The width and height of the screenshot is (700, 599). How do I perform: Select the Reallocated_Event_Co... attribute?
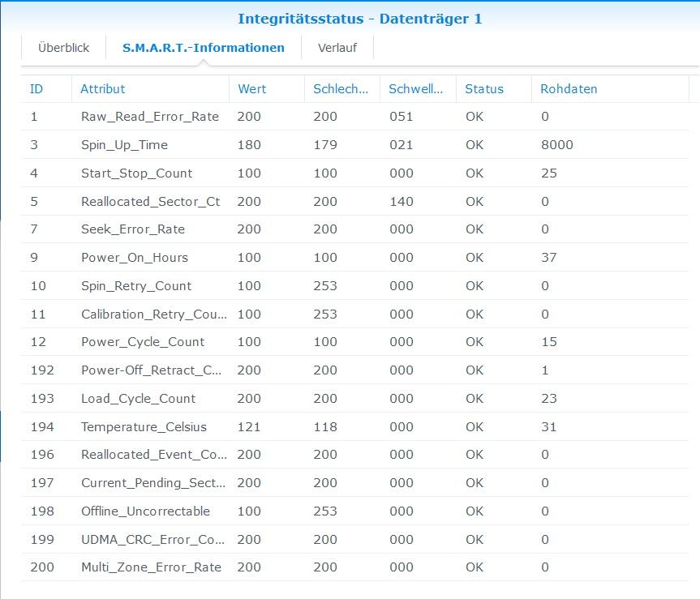[x=154, y=455]
